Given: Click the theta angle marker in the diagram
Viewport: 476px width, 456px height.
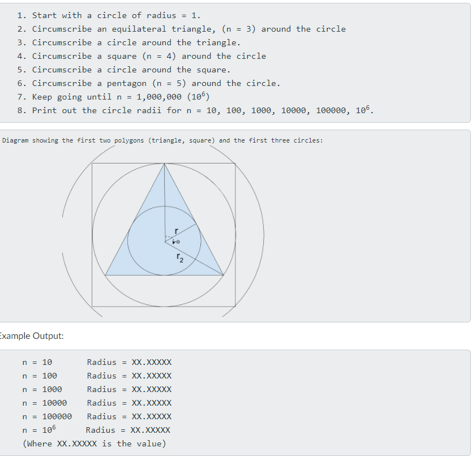Looking at the screenshot, I should click(177, 242).
